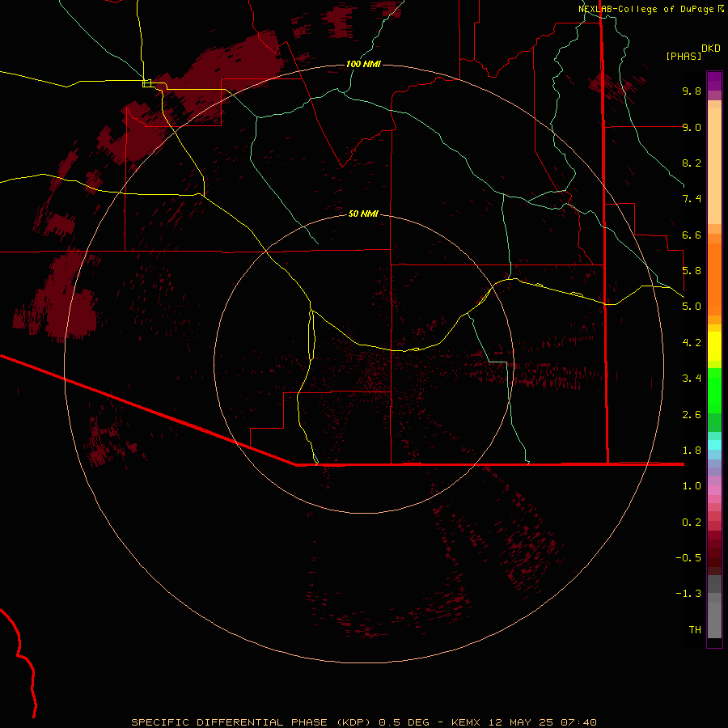Click the purple top segment of color bar

coord(714,81)
